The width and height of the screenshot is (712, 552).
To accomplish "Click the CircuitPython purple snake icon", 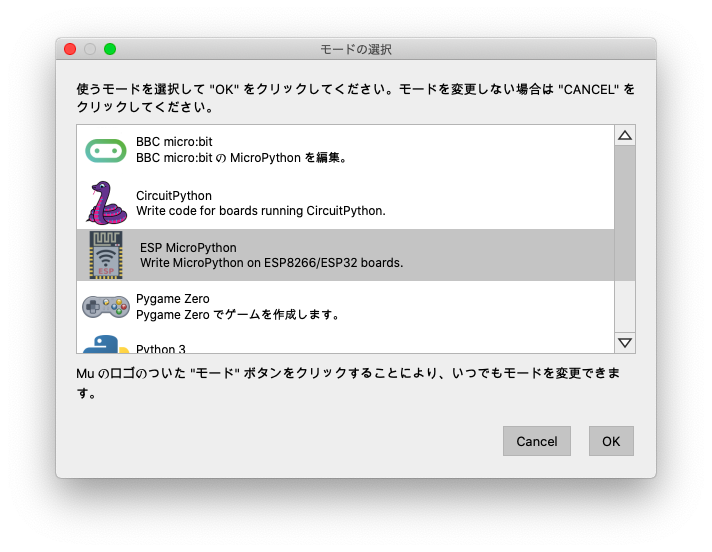I will pyautogui.click(x=107, y=203).
